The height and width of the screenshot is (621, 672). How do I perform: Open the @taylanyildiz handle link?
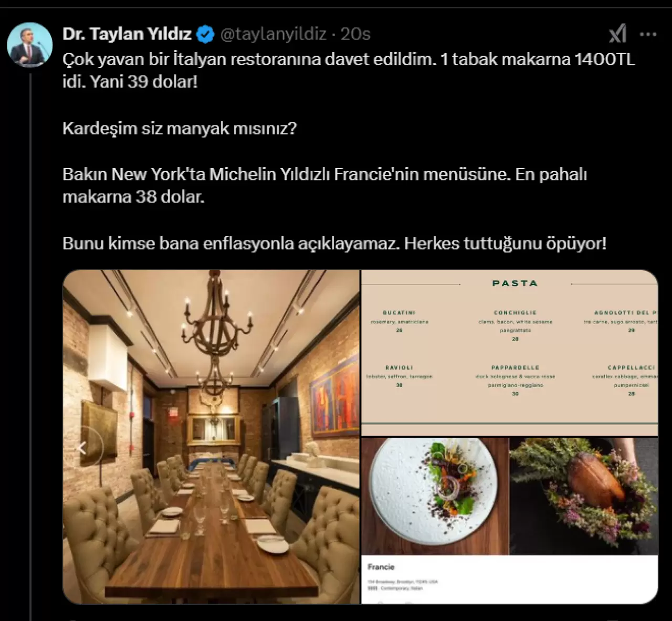tap(273, 34)
